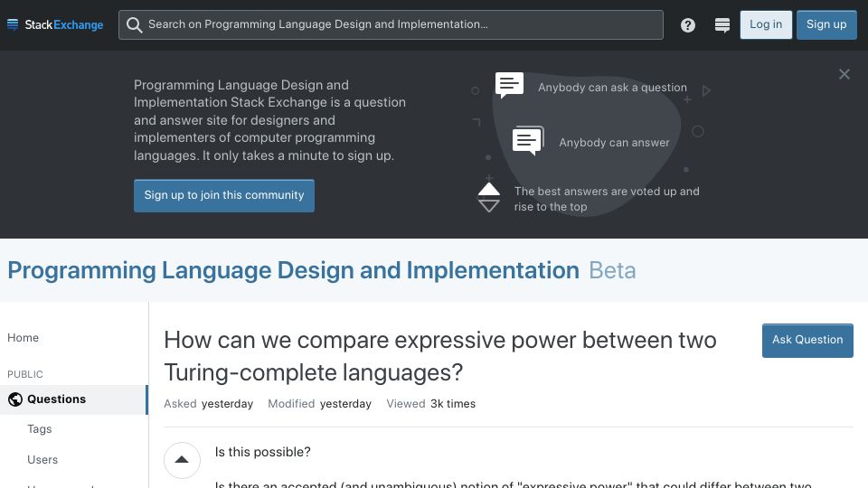Click the vote arrows icon in banner

click(x=489, y=198)
